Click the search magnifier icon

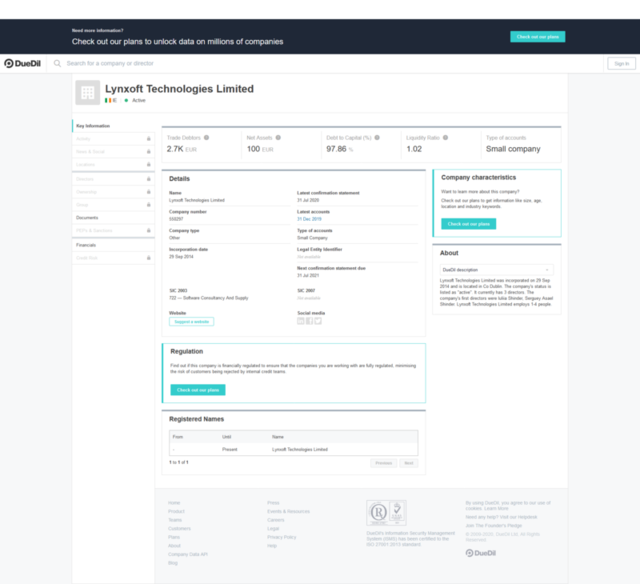[58, 64]
